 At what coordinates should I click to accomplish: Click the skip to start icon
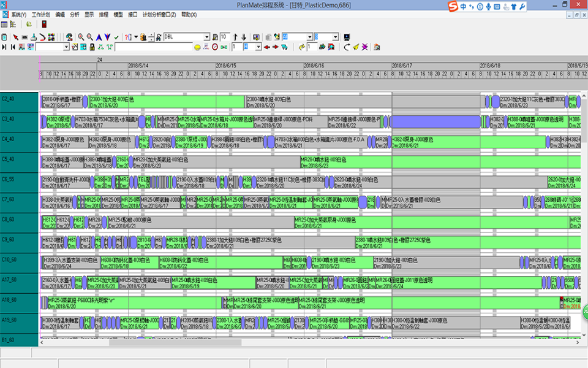coord(13,47)
